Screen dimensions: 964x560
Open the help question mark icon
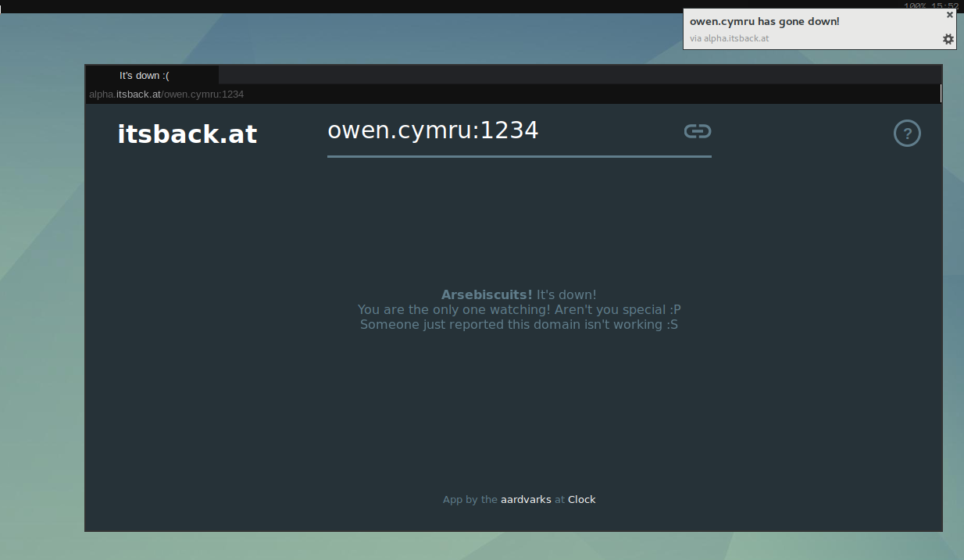907,134
